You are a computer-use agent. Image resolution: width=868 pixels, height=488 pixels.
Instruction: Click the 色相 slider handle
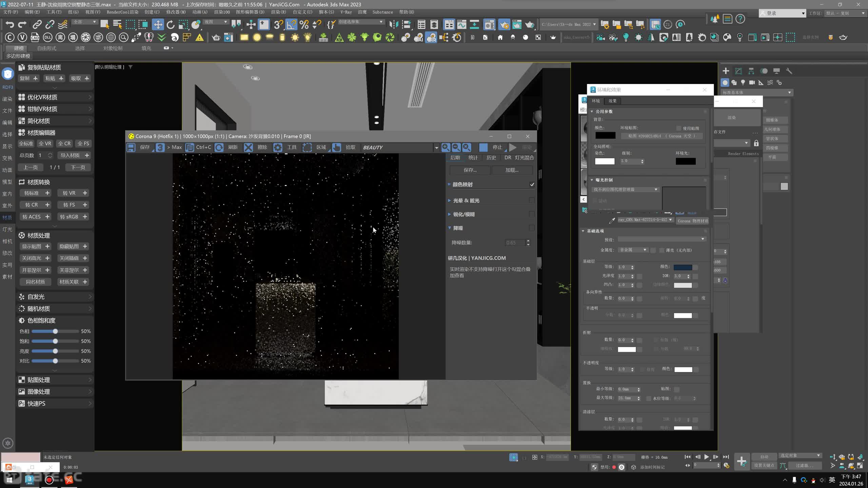coord(55,331)
